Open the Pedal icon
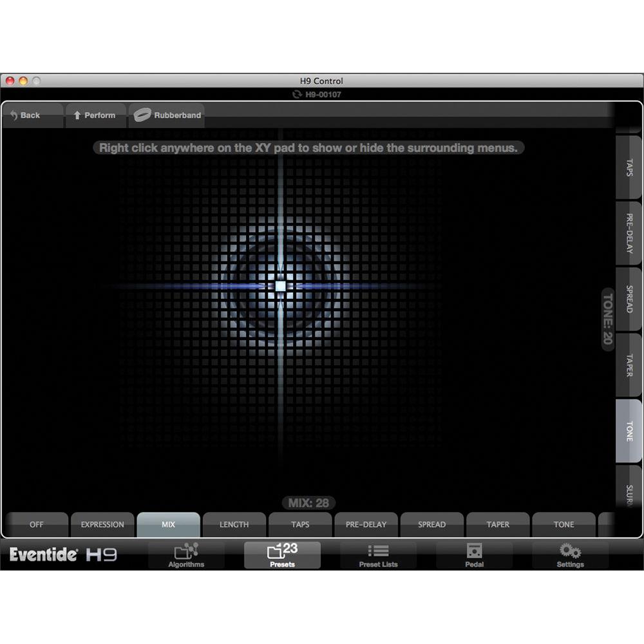644x644 pixels. point(474,551)
